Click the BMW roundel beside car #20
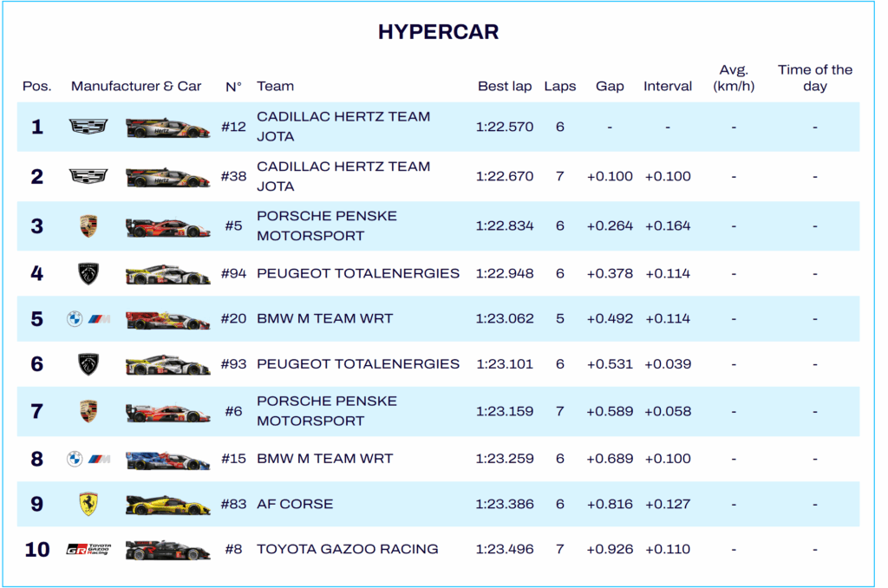Screen dimensions: 888x588 point(75,319)
